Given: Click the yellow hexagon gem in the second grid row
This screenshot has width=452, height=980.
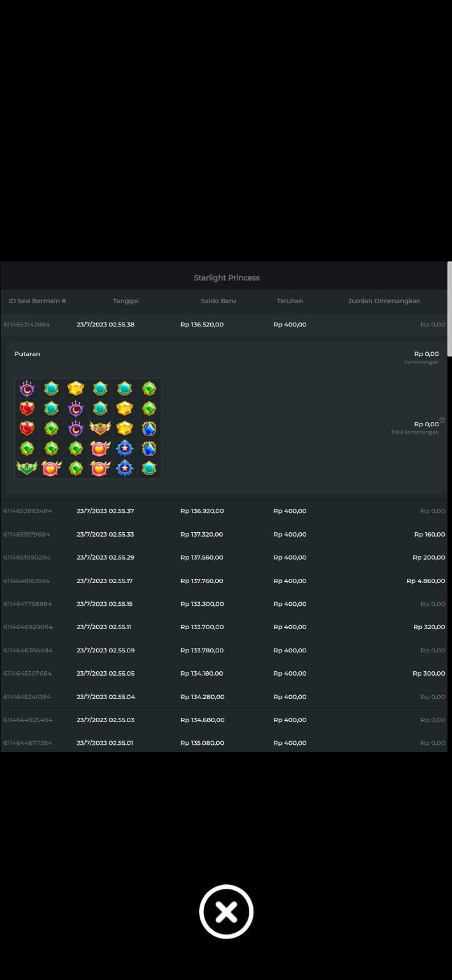Looking at the screenshot, I should click(124, 409).
